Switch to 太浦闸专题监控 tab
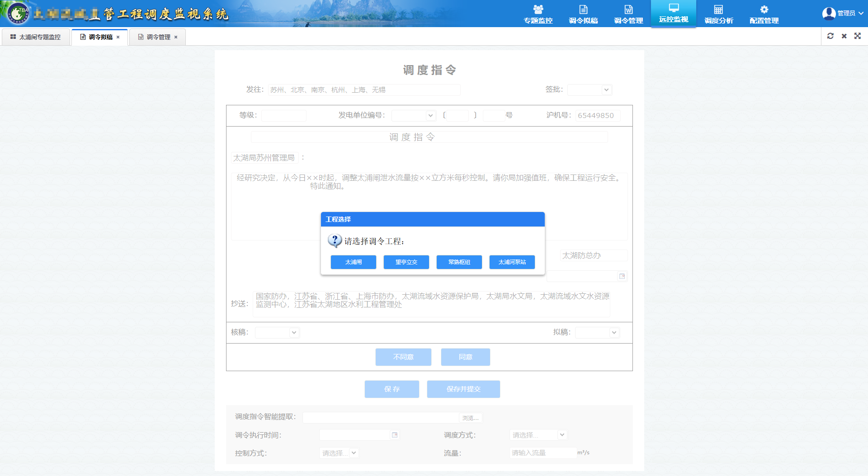Viewport: 868px width, 476px height. pyautogui.click(x=36, y=37)
